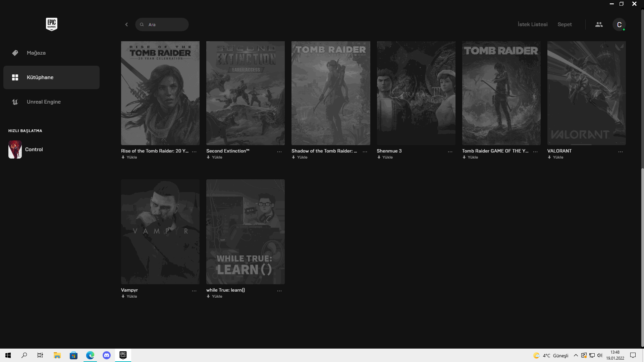
Task: Open Task View on taskbar
Action: coord(40,355)
